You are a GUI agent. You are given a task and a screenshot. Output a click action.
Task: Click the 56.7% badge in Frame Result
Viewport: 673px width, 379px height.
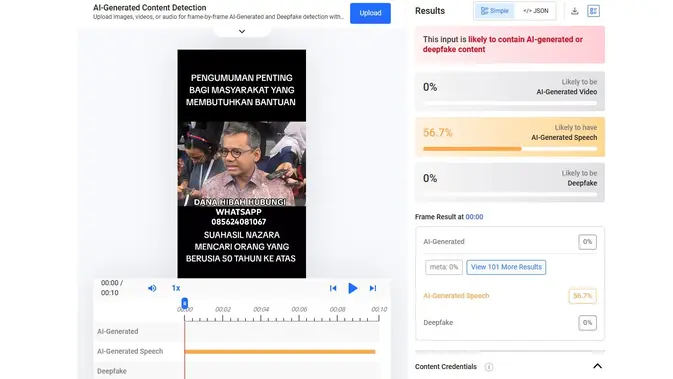(582, 296)
